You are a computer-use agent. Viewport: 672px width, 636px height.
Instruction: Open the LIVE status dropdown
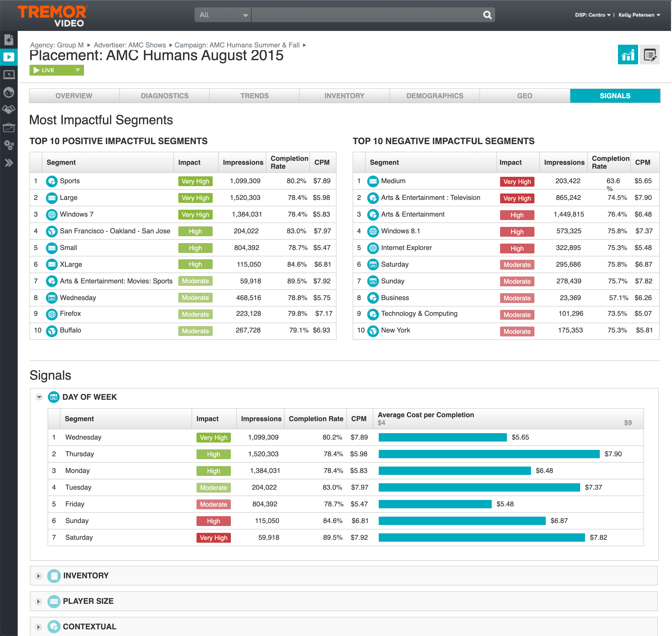pyautogui.click(x=57, y=70)
